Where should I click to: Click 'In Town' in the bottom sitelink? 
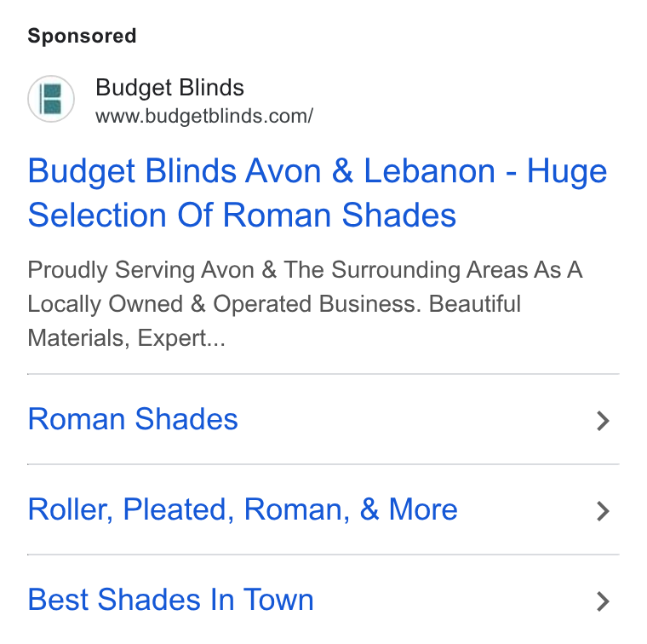click(262, 600)
